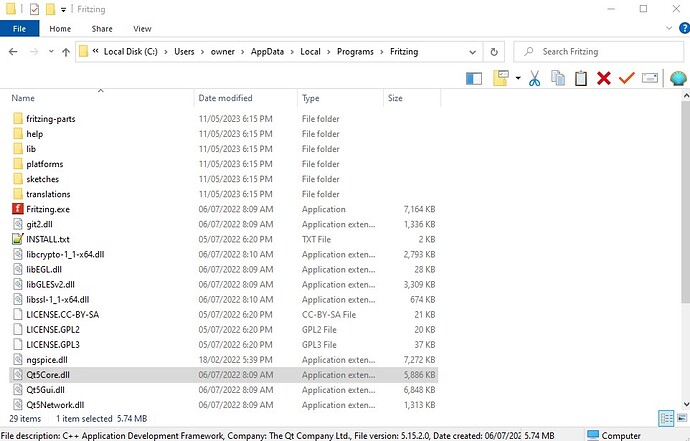Navigate to owner in the breadcrumb
The height and width of the screenshot is (441, 690).
[x=223, y=51]
